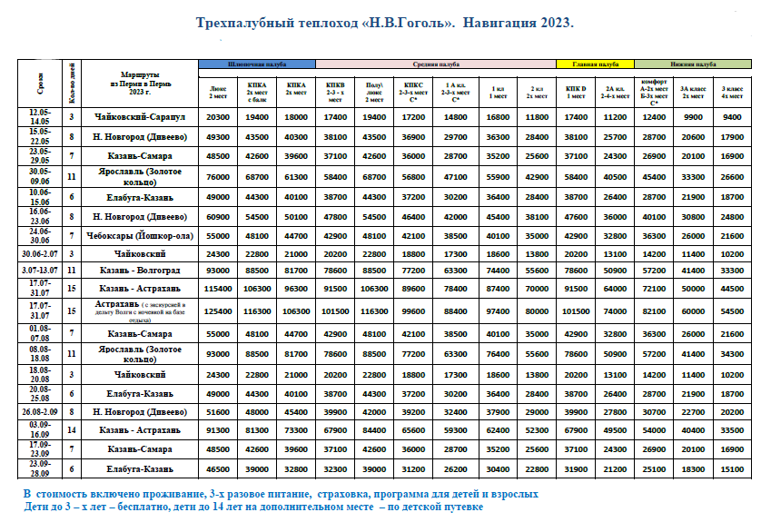Click 'Н. Новгород (Дивеево)' in 15.05-22.05 row
771x532 pixels.
click(140, 137)
